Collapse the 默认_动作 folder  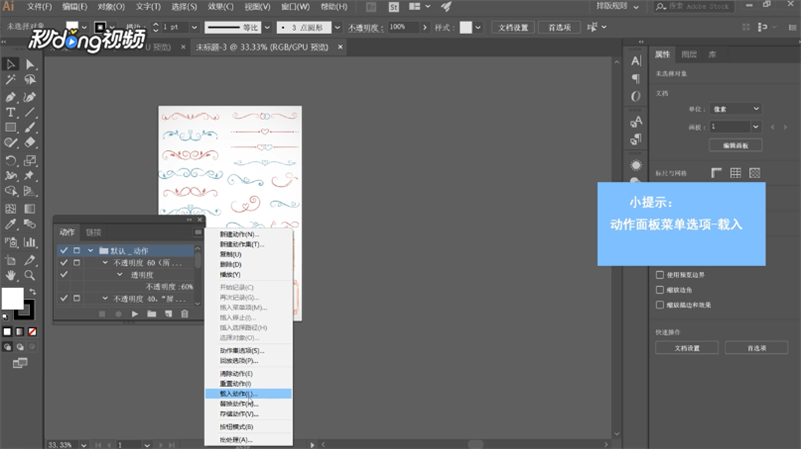point(90,250)
